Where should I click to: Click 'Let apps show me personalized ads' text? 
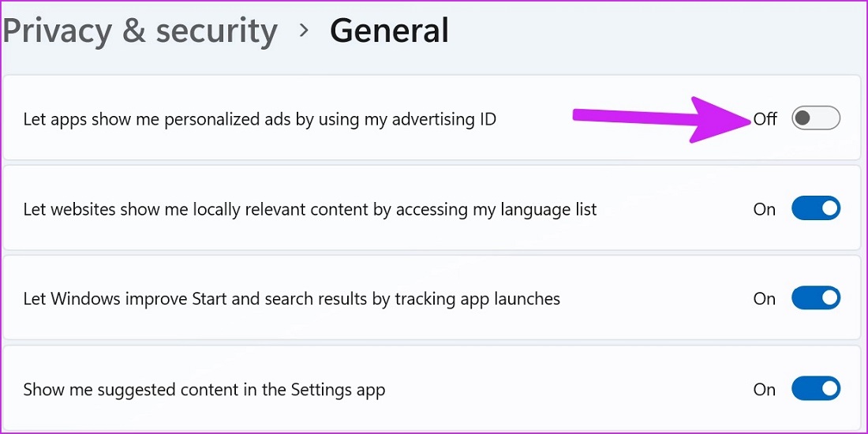[x=260, y=119]
